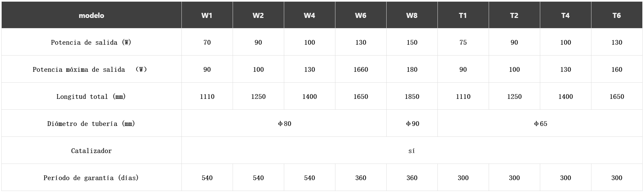The height and width of the screenshot is (193, 644).
Task: Click the 160 max power value for T6
Action: point(617,69)
